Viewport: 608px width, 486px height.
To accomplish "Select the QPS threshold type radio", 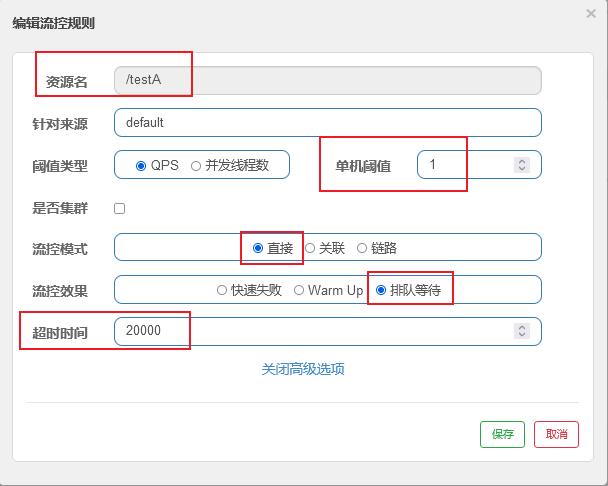I will point(141,165).
